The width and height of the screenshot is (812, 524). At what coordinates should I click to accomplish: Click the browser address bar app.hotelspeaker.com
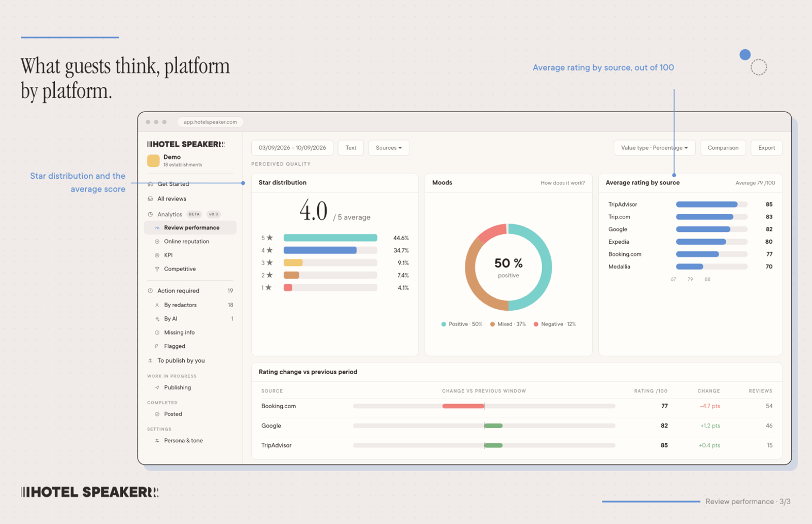(211, 122)
